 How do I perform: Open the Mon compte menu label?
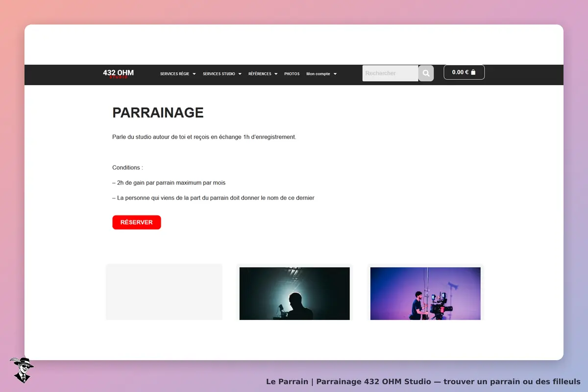(x=318, y=74)
